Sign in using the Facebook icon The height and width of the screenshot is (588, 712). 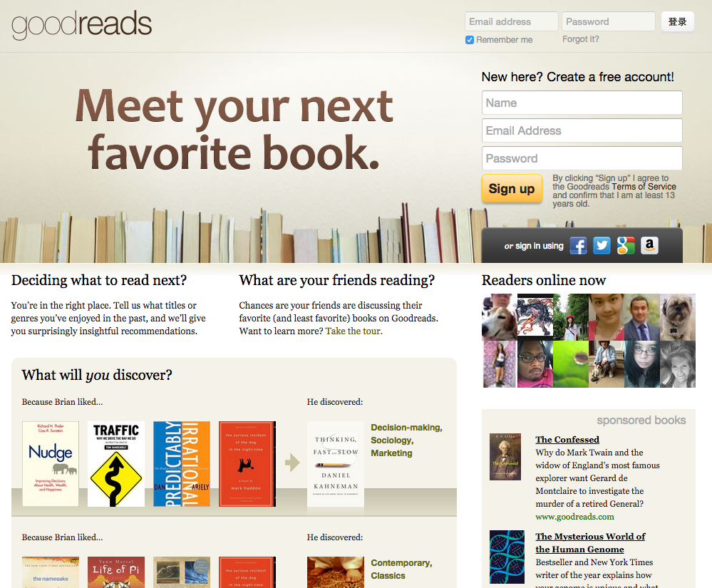578,246
